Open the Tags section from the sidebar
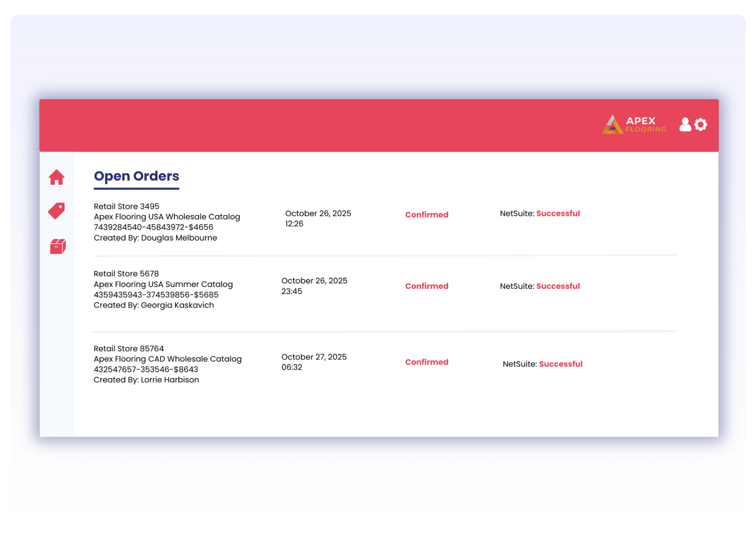756x540 pixels. click(57, 211)
